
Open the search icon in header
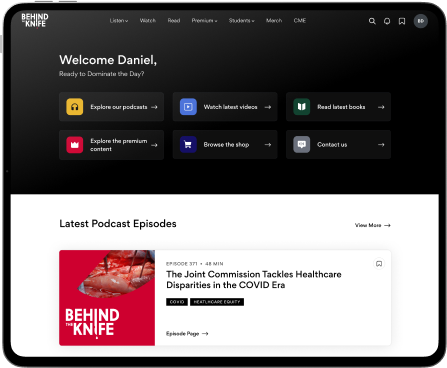click(x=372, y=21)
